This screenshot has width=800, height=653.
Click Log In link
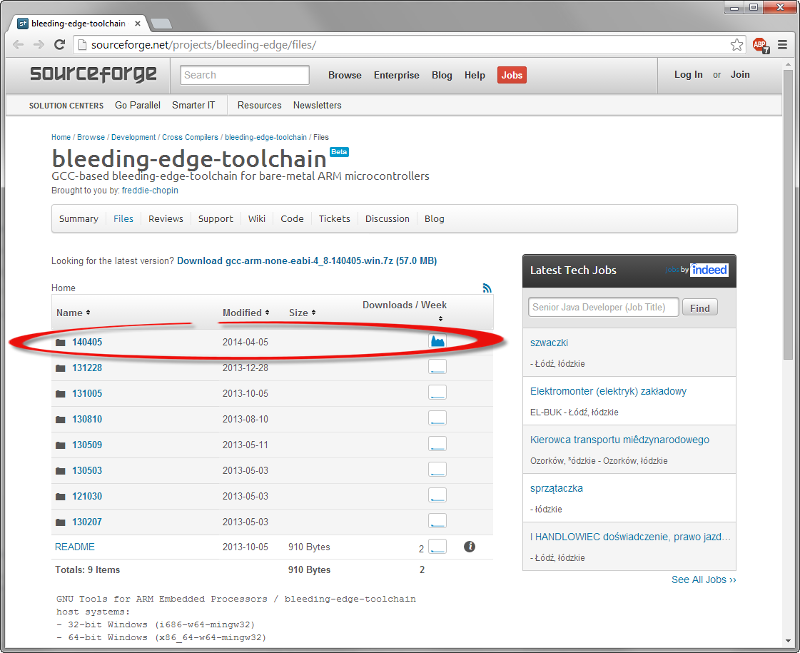(x=688, y=74)
